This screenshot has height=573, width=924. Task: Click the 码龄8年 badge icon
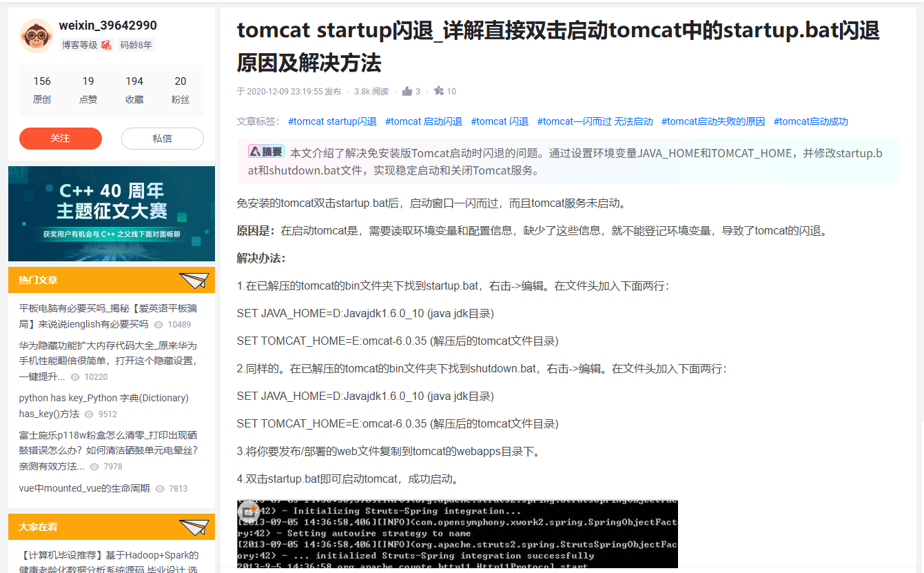pos(135,45)
